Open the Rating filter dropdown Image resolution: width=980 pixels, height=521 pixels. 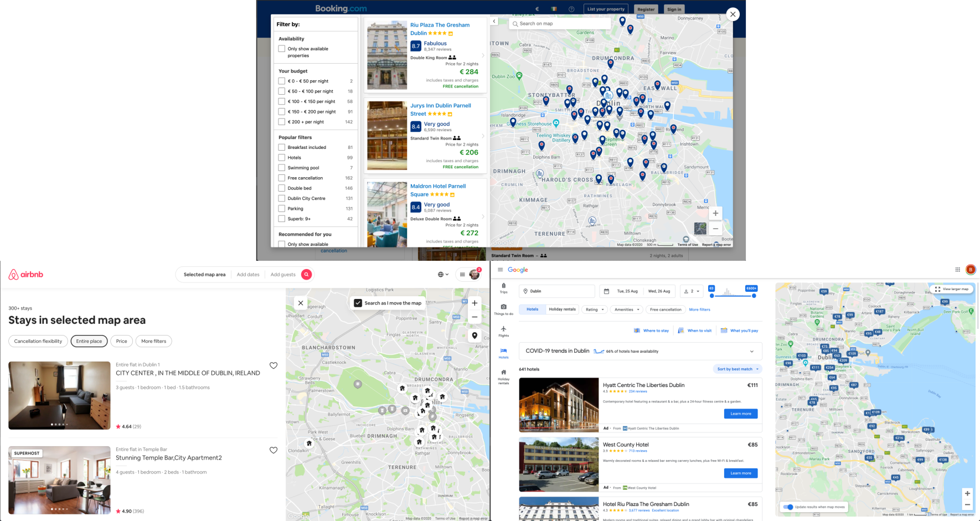tap(595, 309)
